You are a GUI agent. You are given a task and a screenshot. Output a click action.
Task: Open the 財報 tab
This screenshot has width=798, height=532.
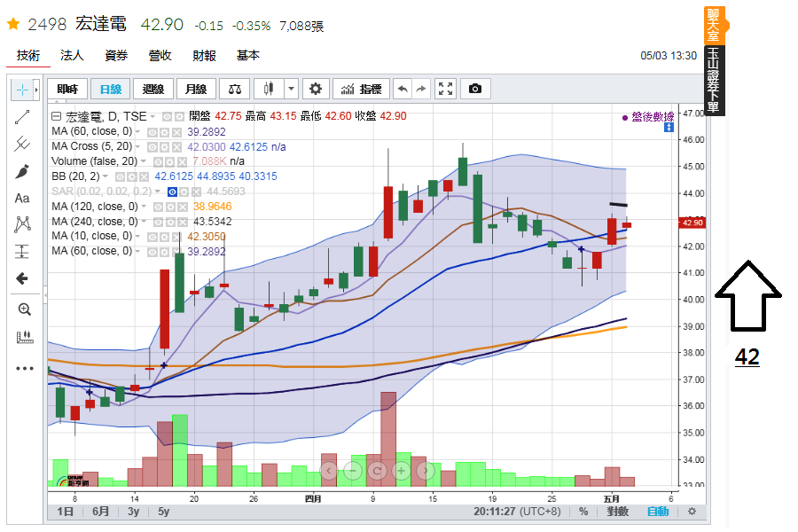[204, 55]
